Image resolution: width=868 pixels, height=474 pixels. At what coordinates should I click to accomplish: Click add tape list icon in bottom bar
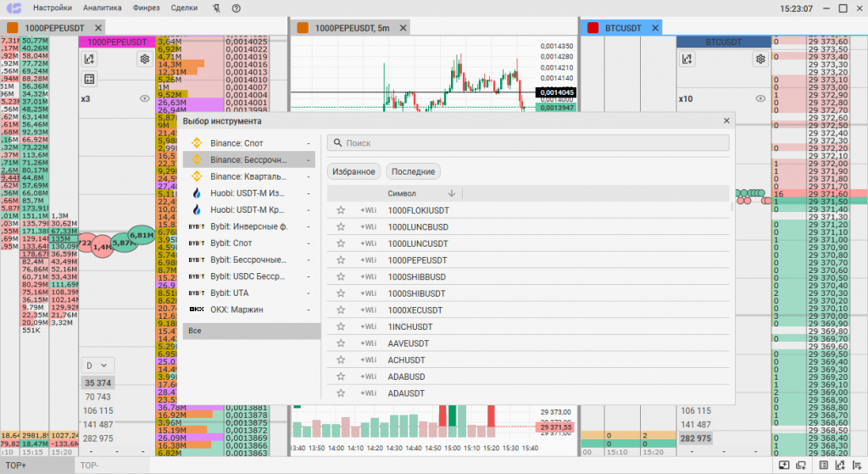coord(857,466)
